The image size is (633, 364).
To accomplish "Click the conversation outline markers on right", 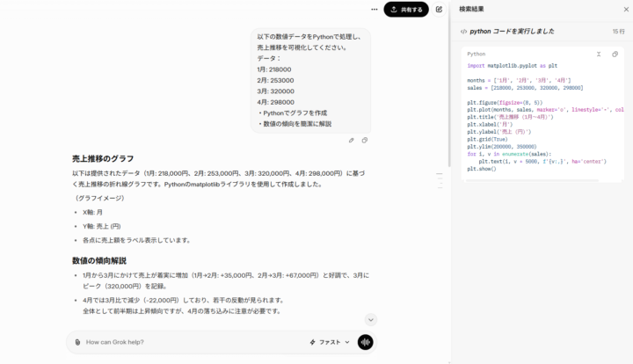I will click(x=440, y=180).
